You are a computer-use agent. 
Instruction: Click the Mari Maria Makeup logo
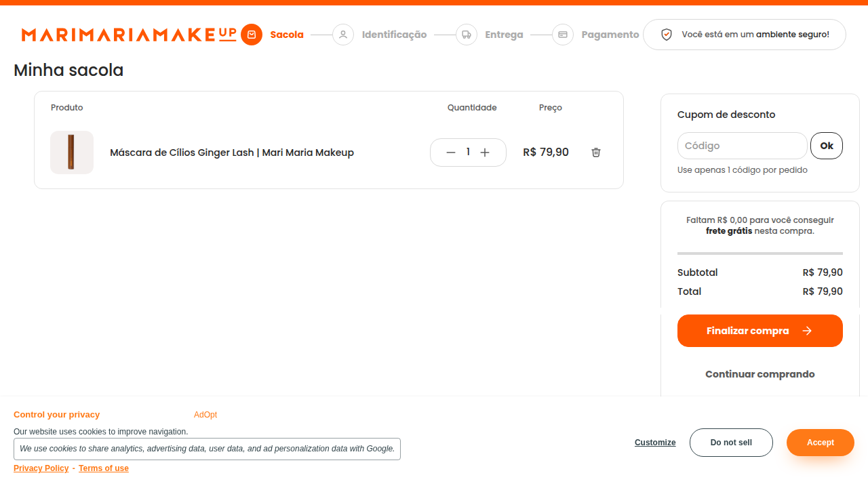(129, 35)
